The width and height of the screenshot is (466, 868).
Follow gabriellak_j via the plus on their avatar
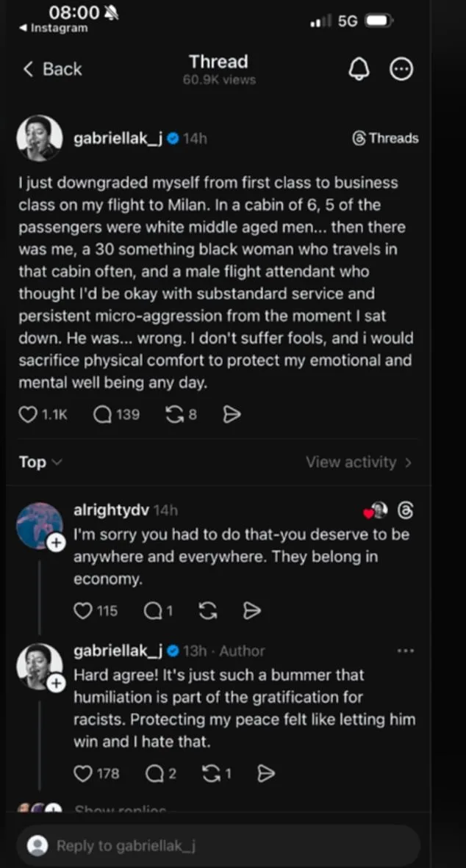[57, 684]
